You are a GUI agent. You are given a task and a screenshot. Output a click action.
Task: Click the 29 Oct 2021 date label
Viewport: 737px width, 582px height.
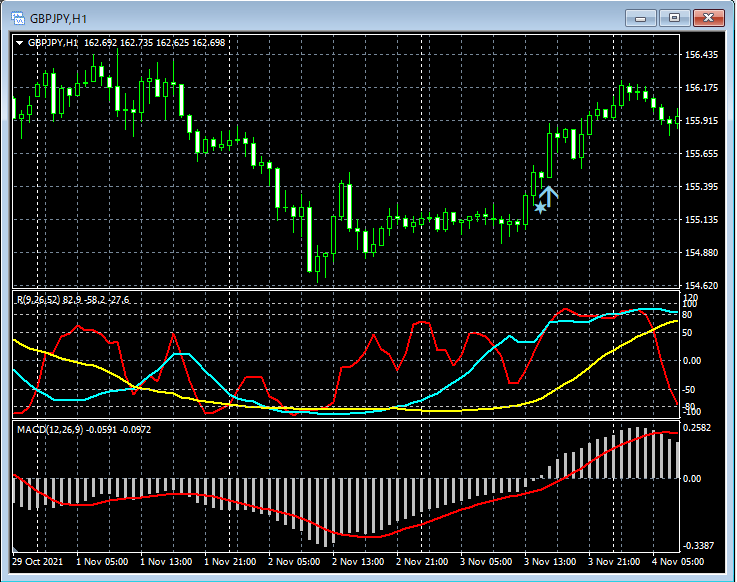[40, 562]
